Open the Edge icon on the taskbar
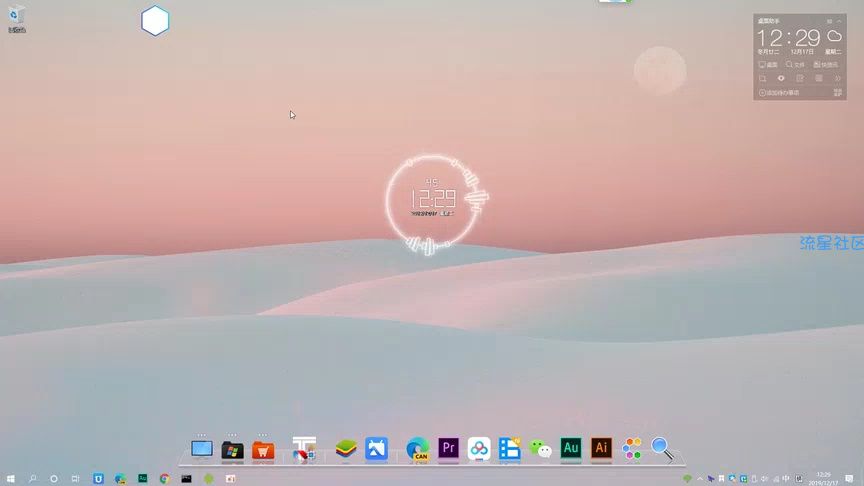 (120, 479)
